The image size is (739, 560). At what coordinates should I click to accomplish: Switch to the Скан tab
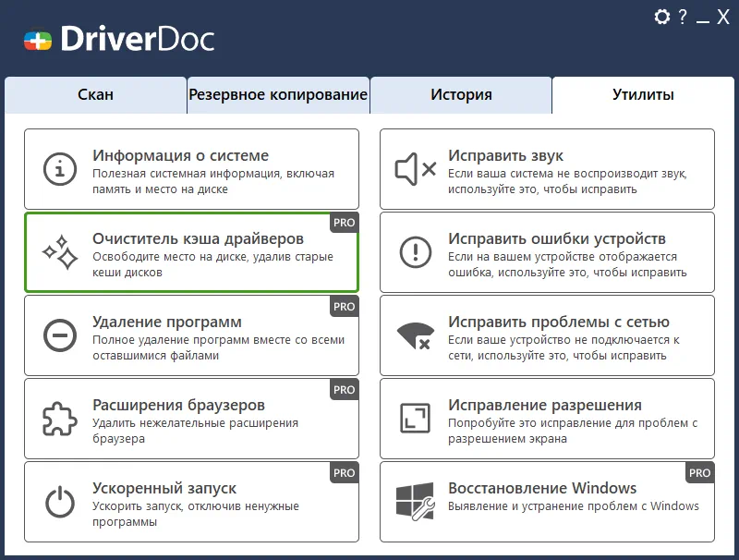coord(96,95)
